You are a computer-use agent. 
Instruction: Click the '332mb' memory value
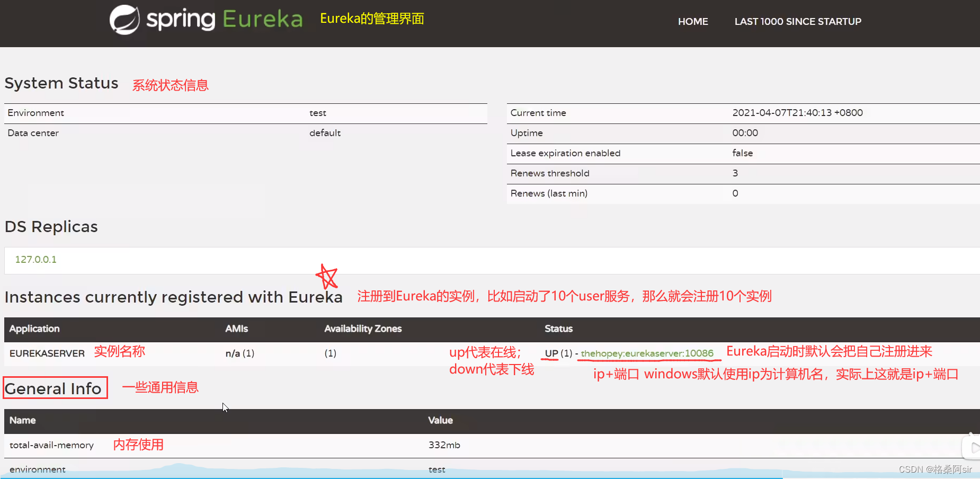click(444, 445)
